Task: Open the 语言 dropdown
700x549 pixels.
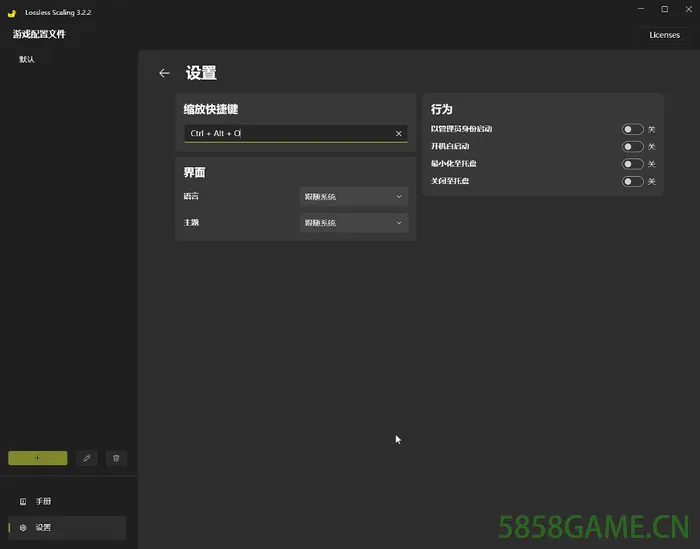Action: 354,196
